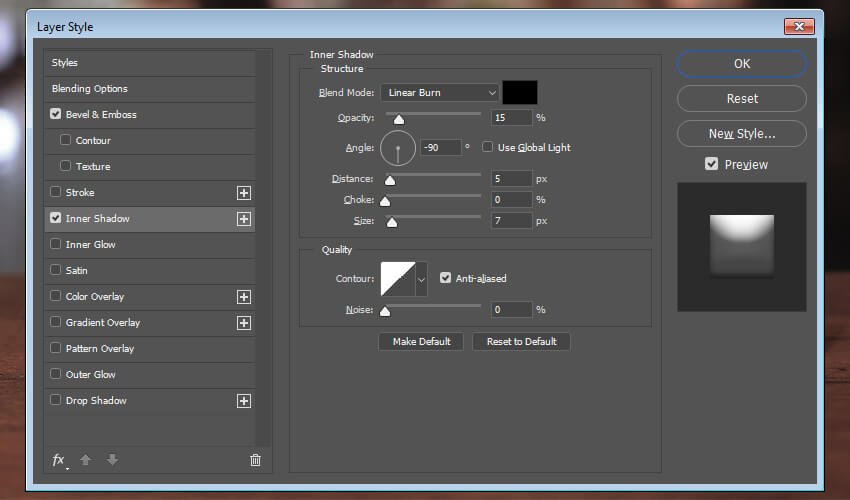Click the Distance value field
Viewport: 850px width, 500px height.
tap(511, 178)
